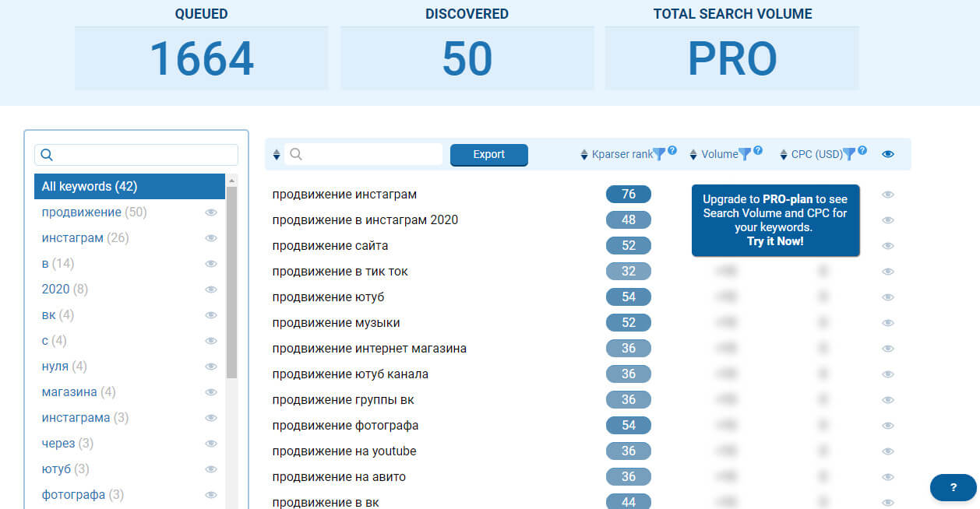
Task: Click keyword продвижение в инстаграм 2020
Action: [x=365, y=220]
